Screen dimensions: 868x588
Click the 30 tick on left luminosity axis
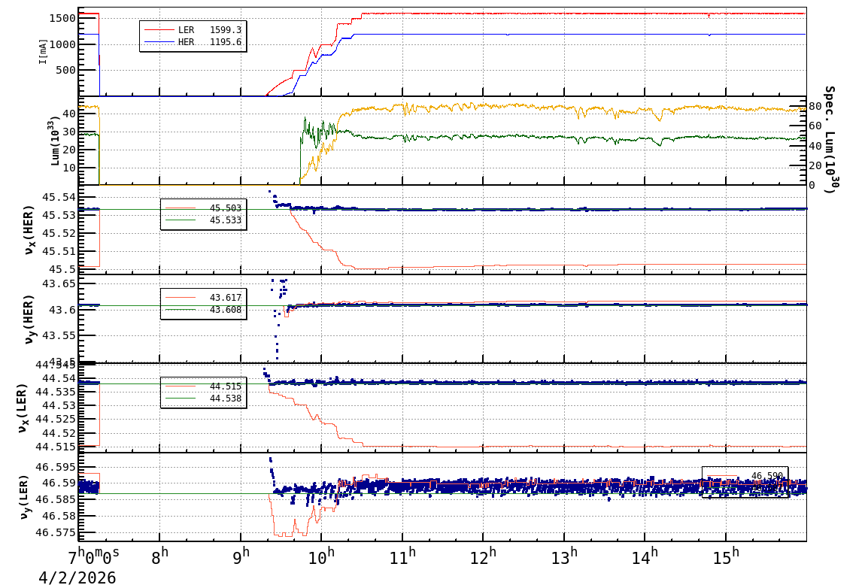pos(69,132)
